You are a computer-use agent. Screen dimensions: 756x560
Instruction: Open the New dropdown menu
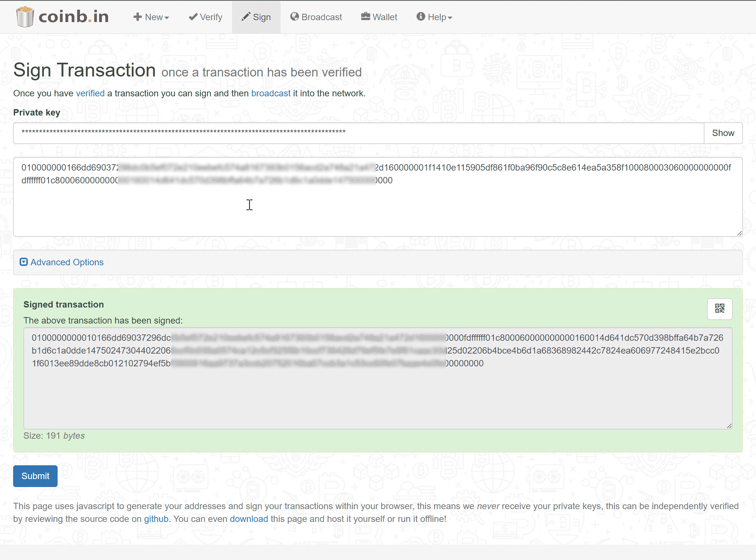click(151, 17)
